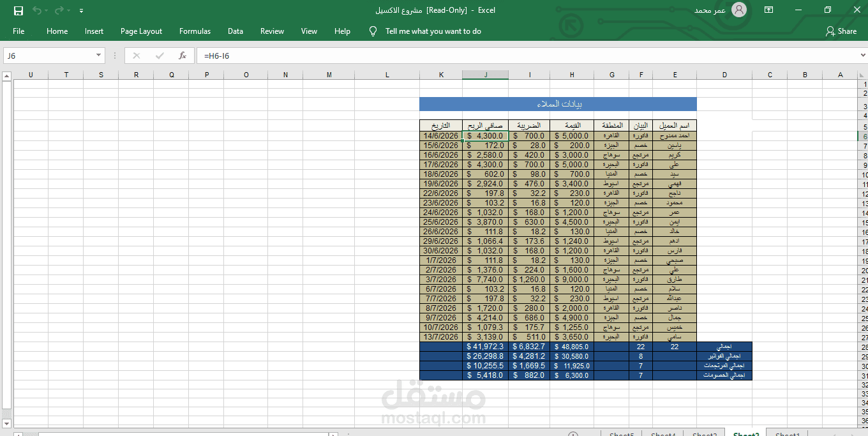Screen dimensions: 868x436
Task: Click inside the Name Box showing J6
Action: pyautogui.click(x=49, y=56)
